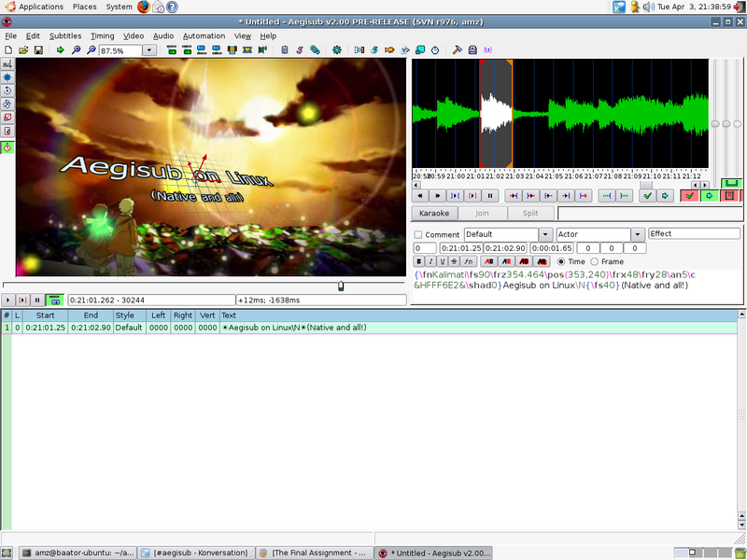The height and width of the screenshot is (560, 747).
Task: Expand the Actor dropdown
Action: (x=638, y=234)
